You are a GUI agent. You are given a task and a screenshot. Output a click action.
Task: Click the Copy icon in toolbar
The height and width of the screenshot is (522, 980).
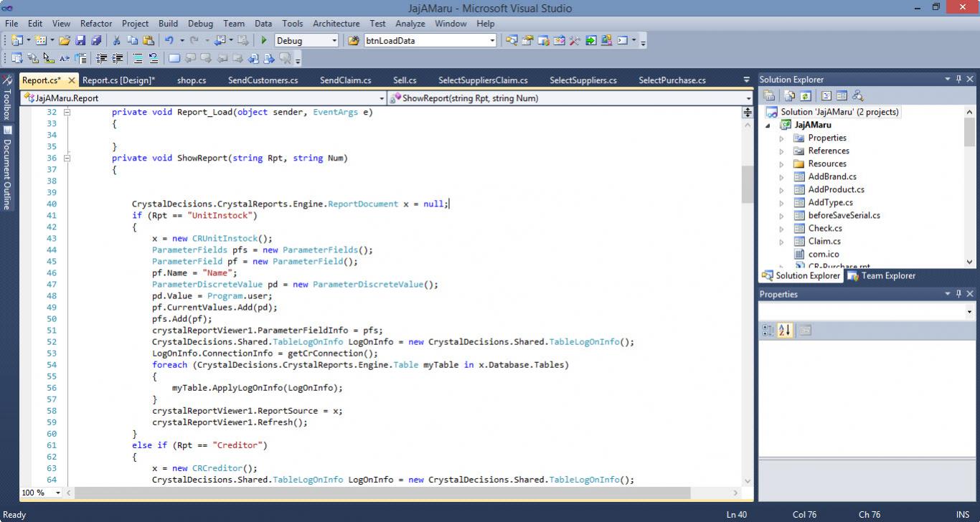(132, 41)
